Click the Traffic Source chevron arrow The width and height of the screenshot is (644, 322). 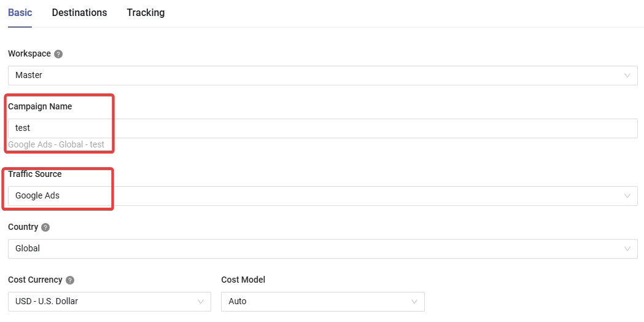(627, 196)
